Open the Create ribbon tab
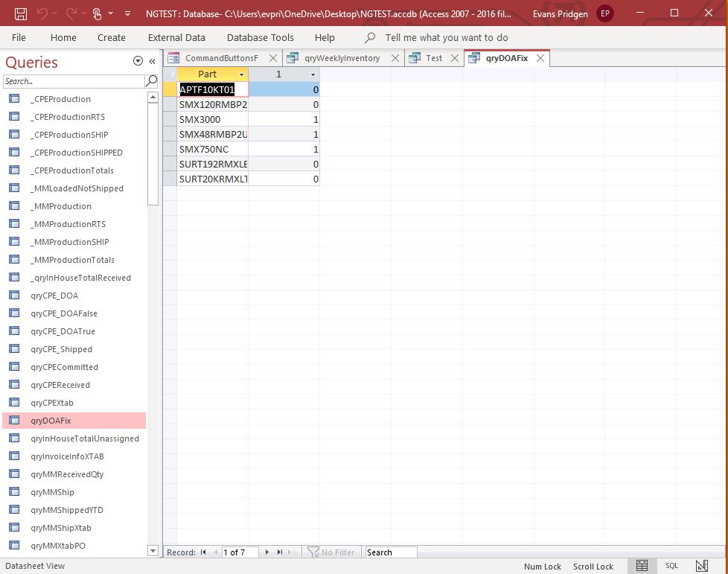The image size is (728, 574). [112, 38]
